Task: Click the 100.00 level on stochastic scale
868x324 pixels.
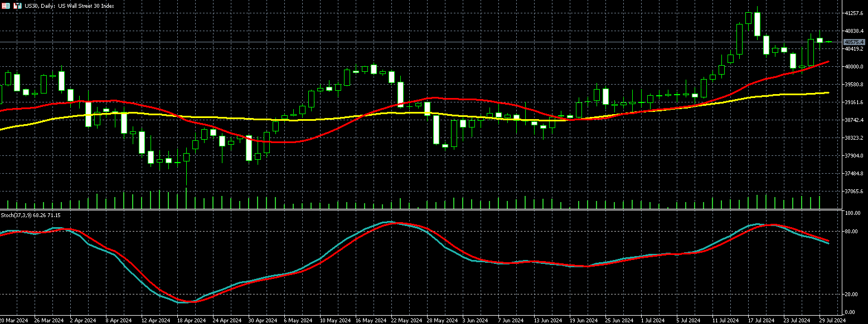Action: tap(852, 214)
